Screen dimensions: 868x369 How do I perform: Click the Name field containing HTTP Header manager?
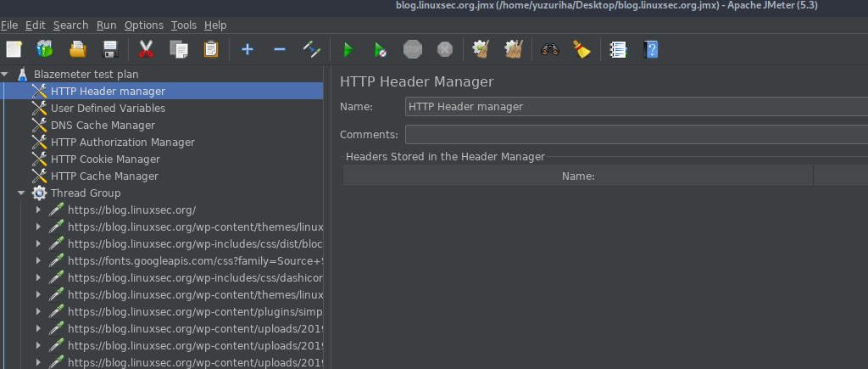(637, 106)
